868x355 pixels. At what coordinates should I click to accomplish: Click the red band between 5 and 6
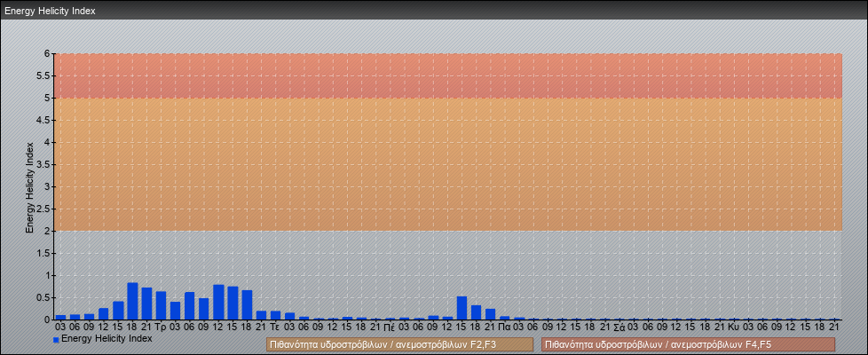pos(444,75)
